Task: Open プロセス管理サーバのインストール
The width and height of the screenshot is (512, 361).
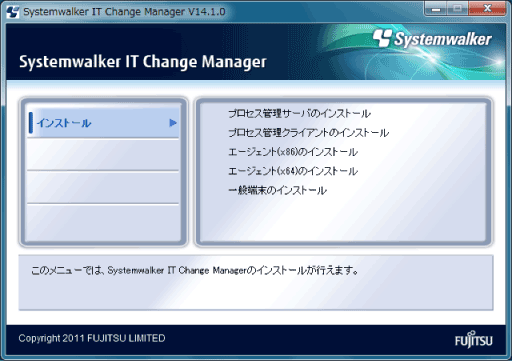Action: [x=299, y=114]
